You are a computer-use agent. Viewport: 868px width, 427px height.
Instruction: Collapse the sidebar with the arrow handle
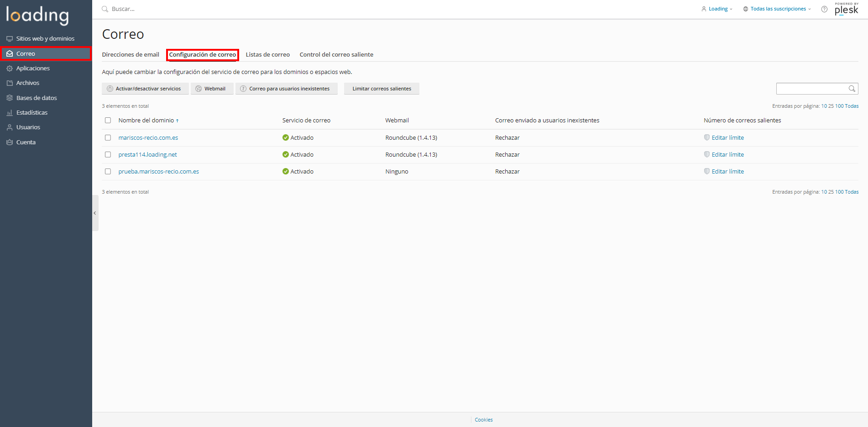pyautogui.click(x=95, y=213)
